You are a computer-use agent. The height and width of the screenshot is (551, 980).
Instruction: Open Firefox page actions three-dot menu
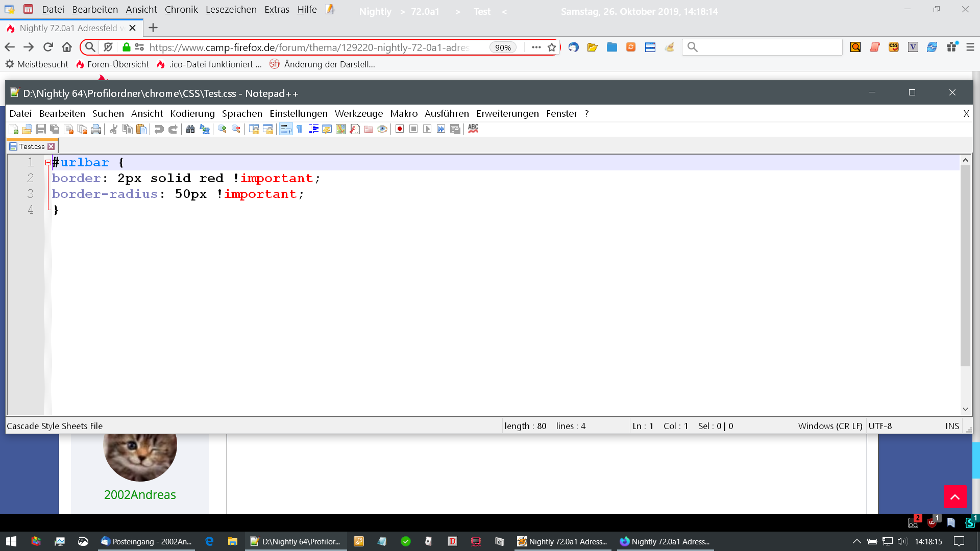click(x=536, y=47)
